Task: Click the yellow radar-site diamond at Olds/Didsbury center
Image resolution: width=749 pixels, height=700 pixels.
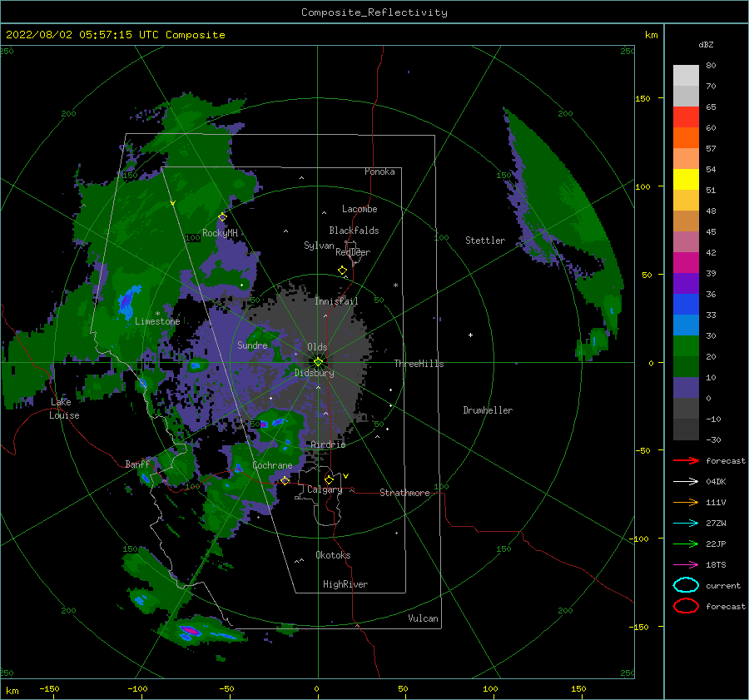Action: 318,362
